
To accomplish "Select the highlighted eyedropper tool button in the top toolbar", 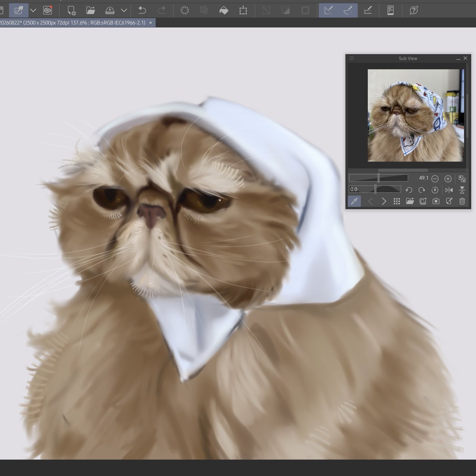I will pyautogui.click(x=19, y=10).
